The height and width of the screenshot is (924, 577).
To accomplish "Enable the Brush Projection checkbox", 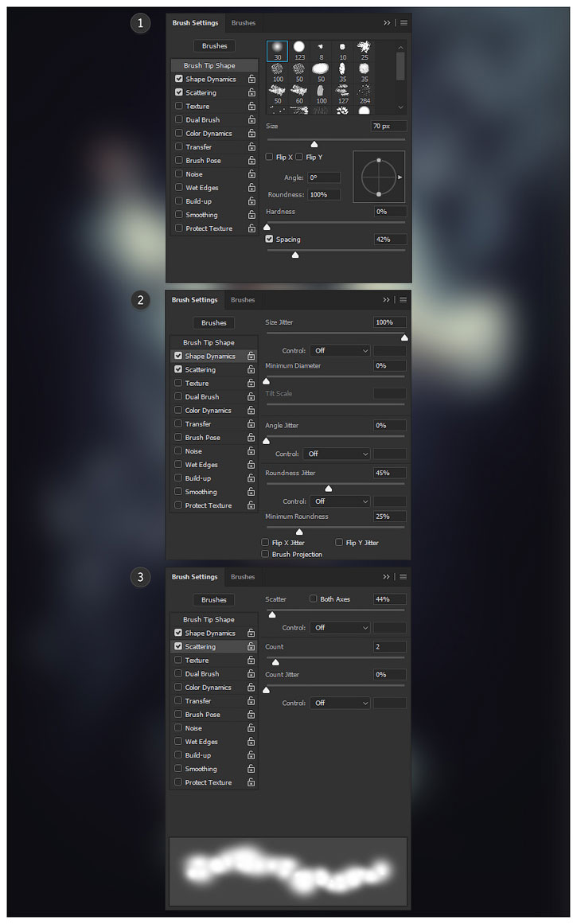I will click(x=265, y=554).
